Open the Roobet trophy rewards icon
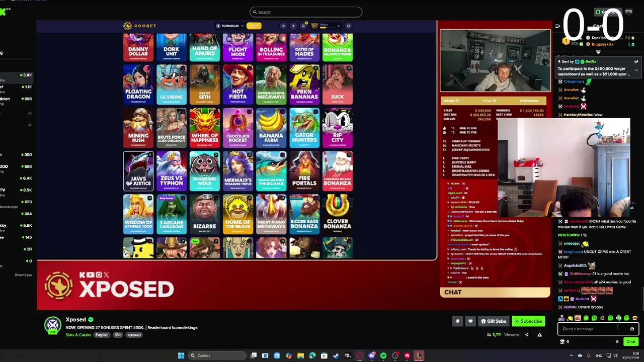Screen dimensions: 644x362 (293, 26)
